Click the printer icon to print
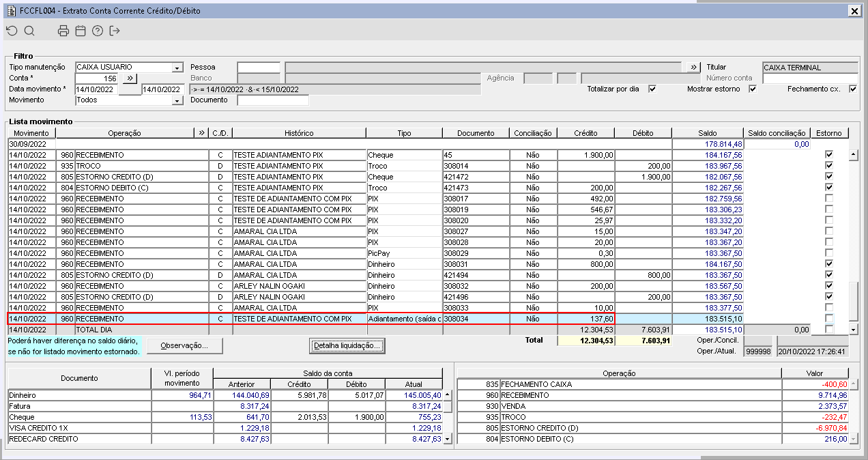The image size is (868, 460). coord(63,31)
